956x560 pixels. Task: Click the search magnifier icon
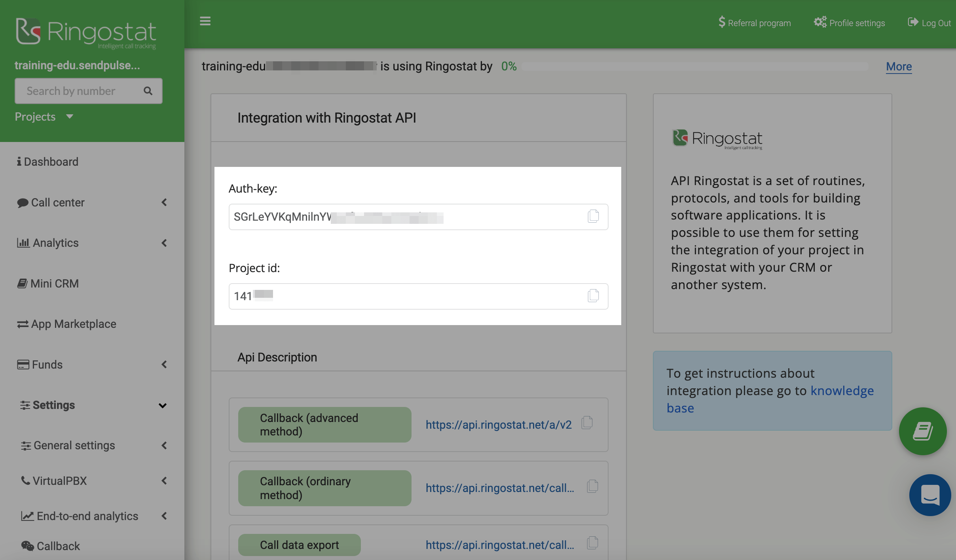148,91
